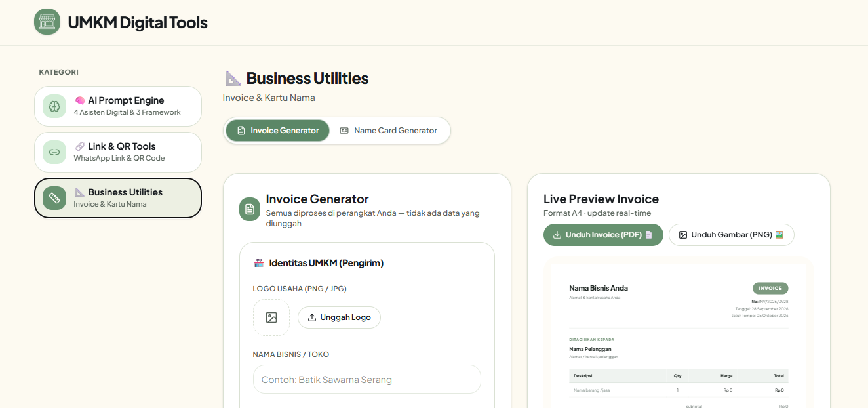This screenshot has height=408, width=868.
Task: Open the AI Prompt Engine category
Action: coord(118,106)
